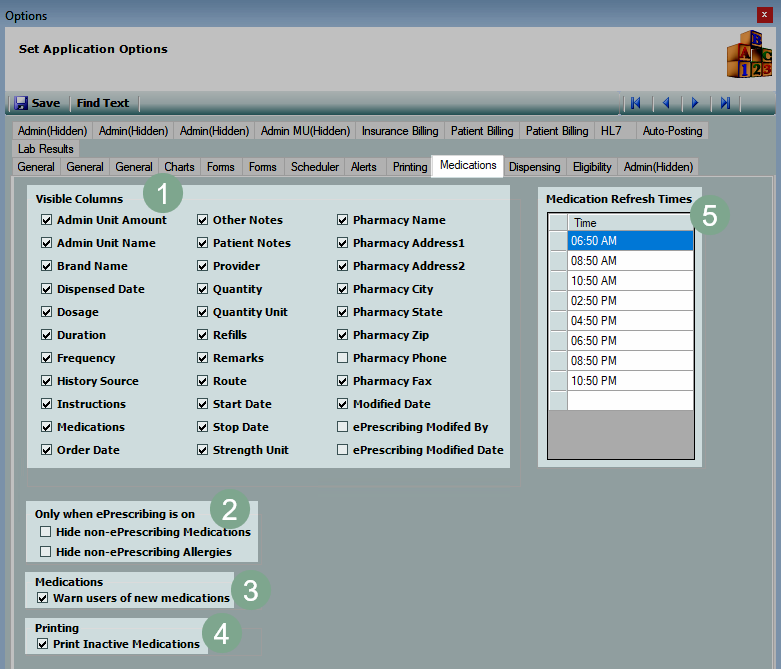Click the next record arrow icon

[x=695, y=103]
